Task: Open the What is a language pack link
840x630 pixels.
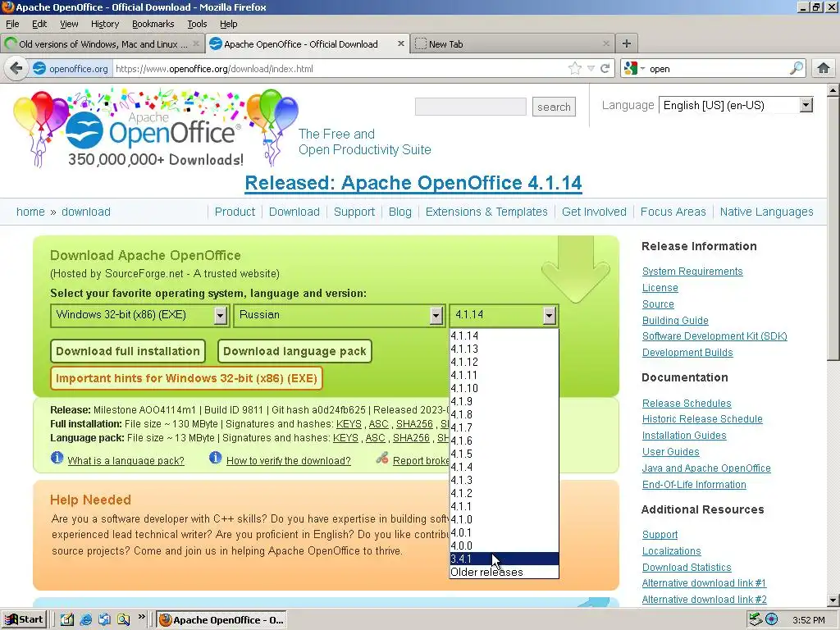Action: [x=126, y=461]
